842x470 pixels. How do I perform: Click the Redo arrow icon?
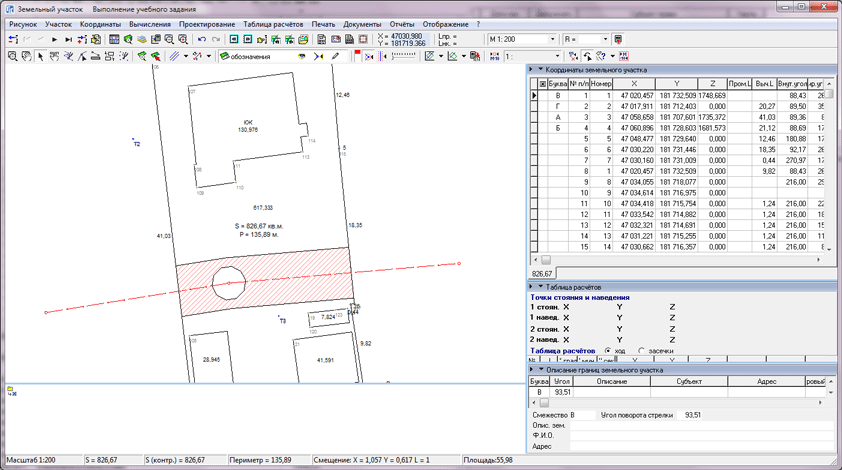pos(216,39)
